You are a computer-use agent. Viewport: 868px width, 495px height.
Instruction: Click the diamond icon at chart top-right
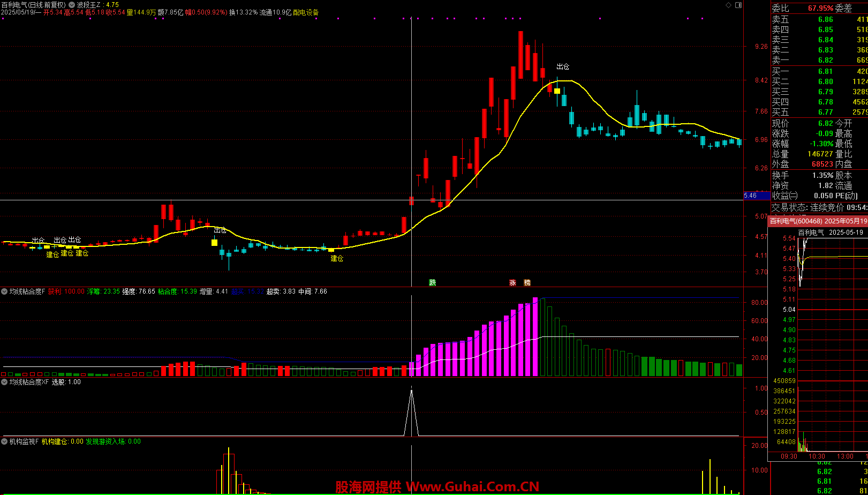728,5
